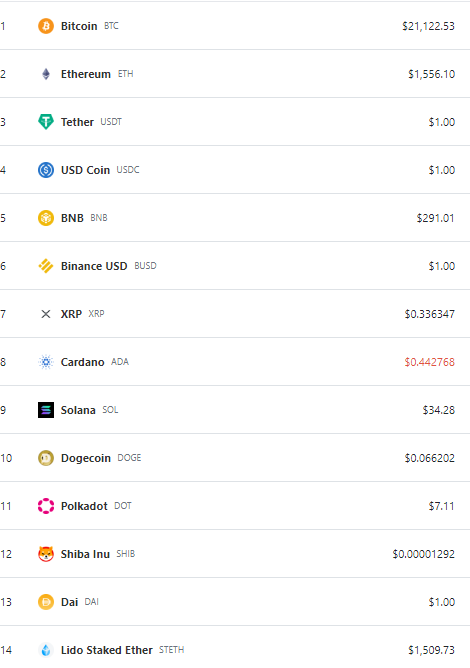Click the Cardano dotted logo icon
Viewport: 470px width, 668px height.
[46, 362]
